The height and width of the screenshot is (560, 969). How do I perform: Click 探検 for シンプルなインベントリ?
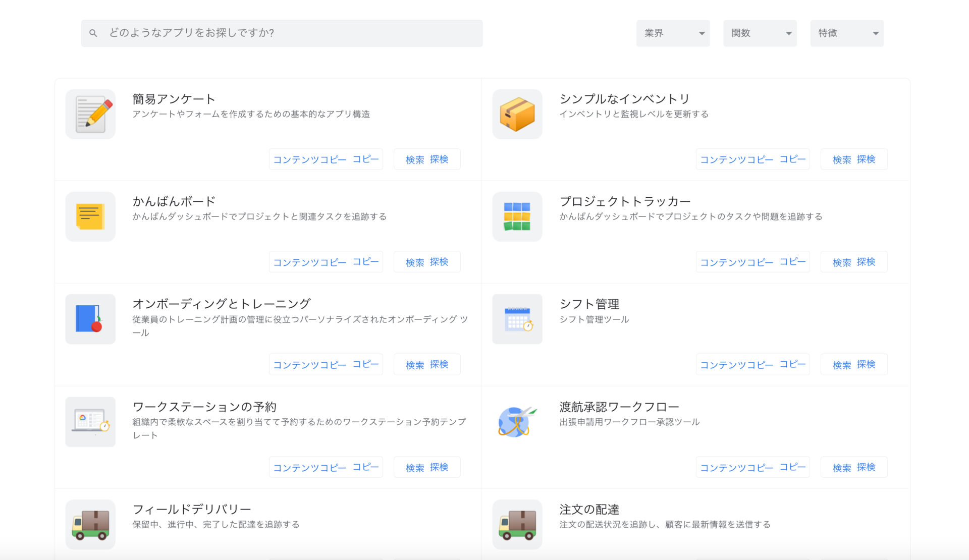click(x=853, y=159)
